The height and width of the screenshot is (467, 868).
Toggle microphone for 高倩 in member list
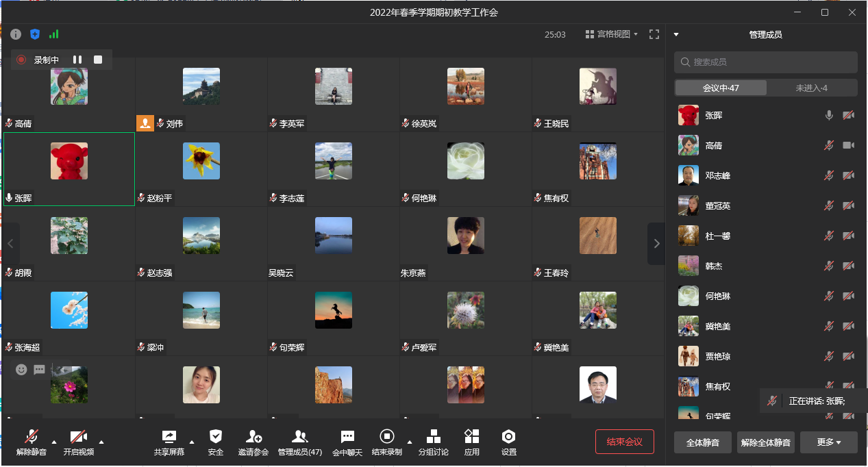click(829, 145)
